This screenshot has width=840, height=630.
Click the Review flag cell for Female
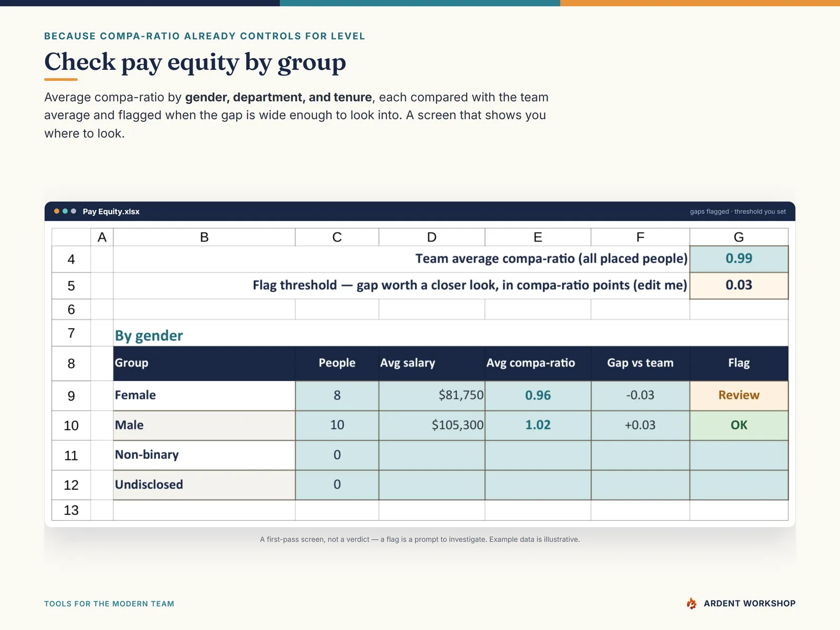[x=739, y=395]
